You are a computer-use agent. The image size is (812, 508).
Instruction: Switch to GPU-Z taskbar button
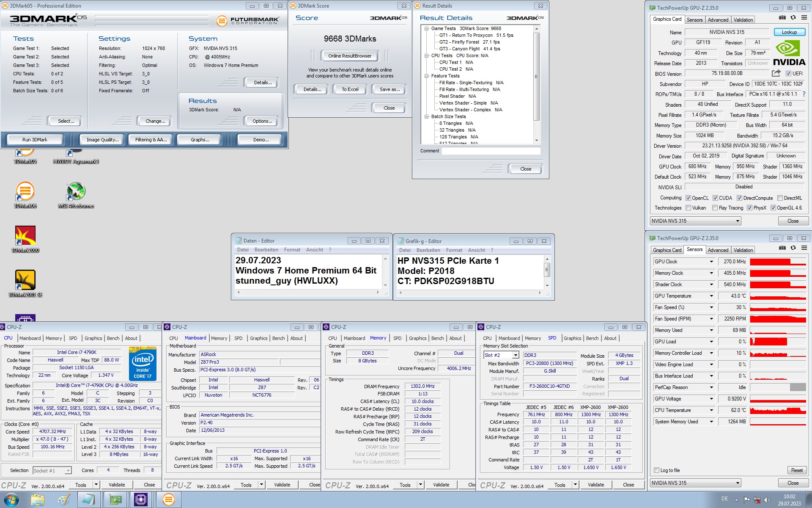tap(115, 500)
